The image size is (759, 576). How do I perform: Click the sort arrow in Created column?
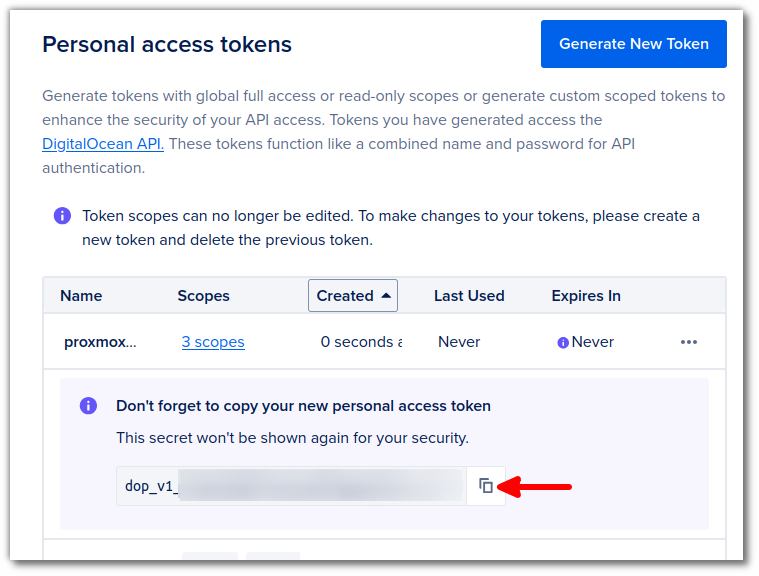(x=386, y=295)
